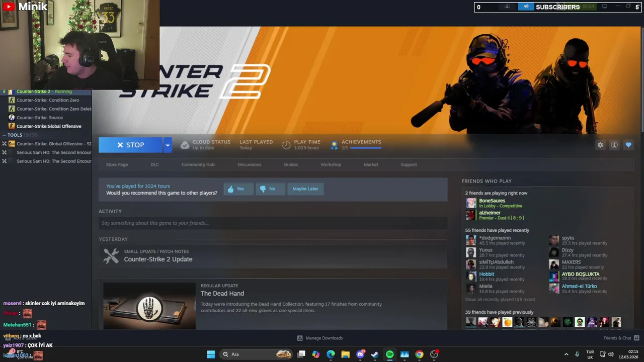Screen dimensions: 644x362
Task: Click the blue STOP game button
Action: [130, 145]
